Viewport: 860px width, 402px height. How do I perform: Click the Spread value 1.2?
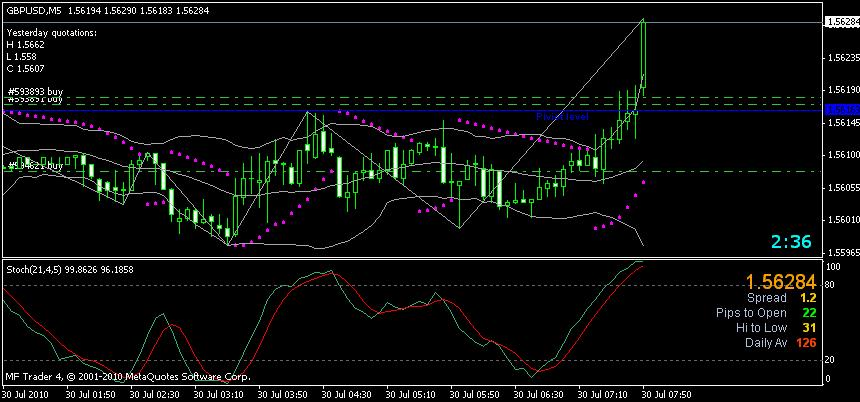808,298
